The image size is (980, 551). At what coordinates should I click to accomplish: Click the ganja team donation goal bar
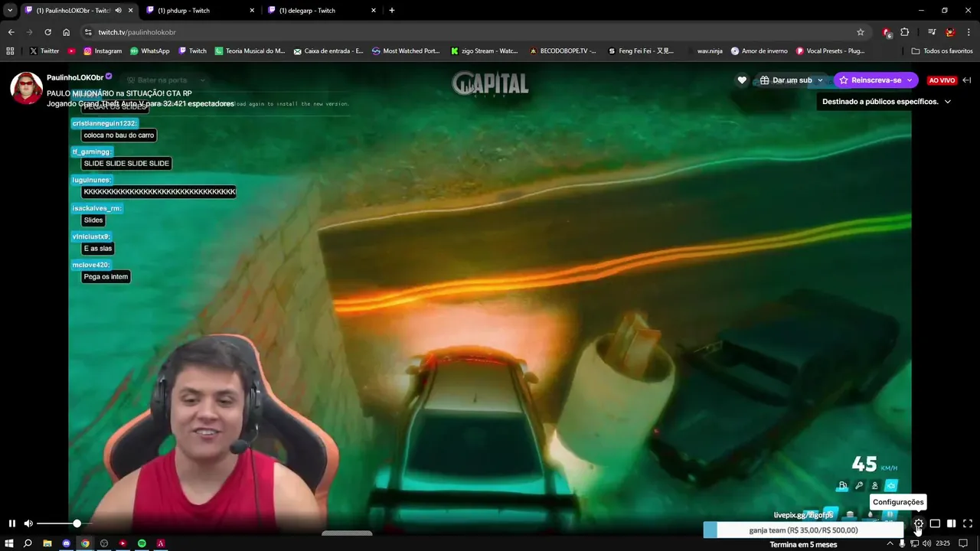pyautogui.click(x=803, y=530)
